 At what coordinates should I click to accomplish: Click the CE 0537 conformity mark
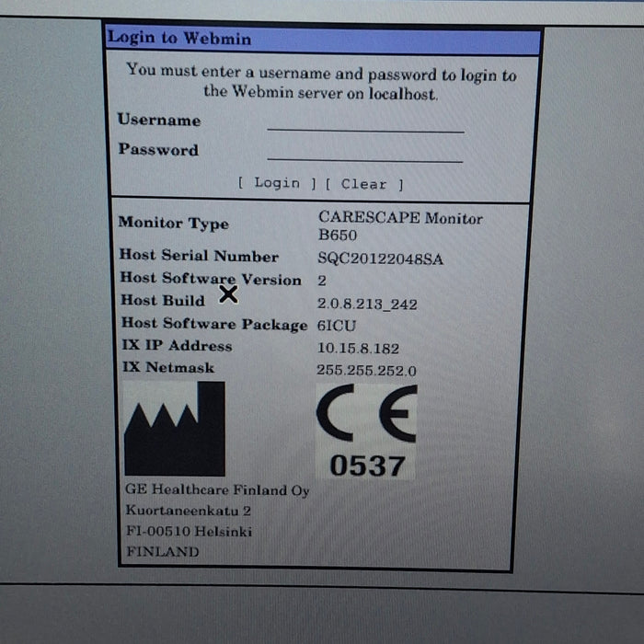pos(367,431)
